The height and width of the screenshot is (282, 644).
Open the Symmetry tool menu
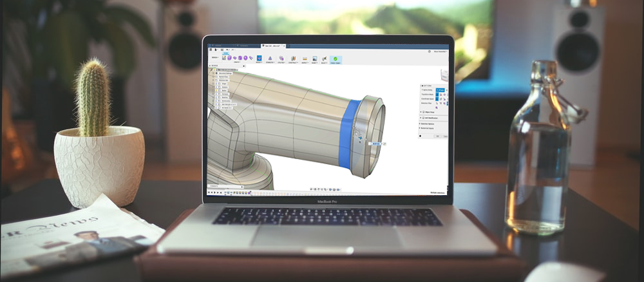point(270,59)
